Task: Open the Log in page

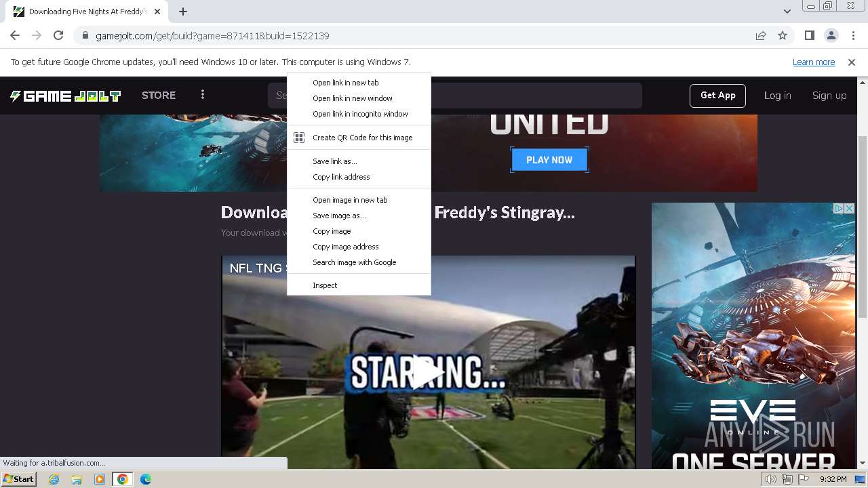Action: click(778, 96)
